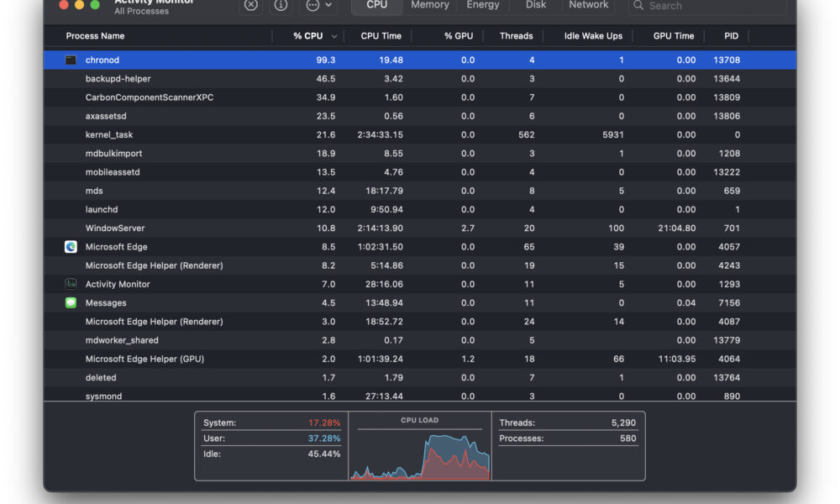Sort by GPU Time column header
Image resolution: width=840 pixels, height=504 pixels.
(x=674, y=36)
